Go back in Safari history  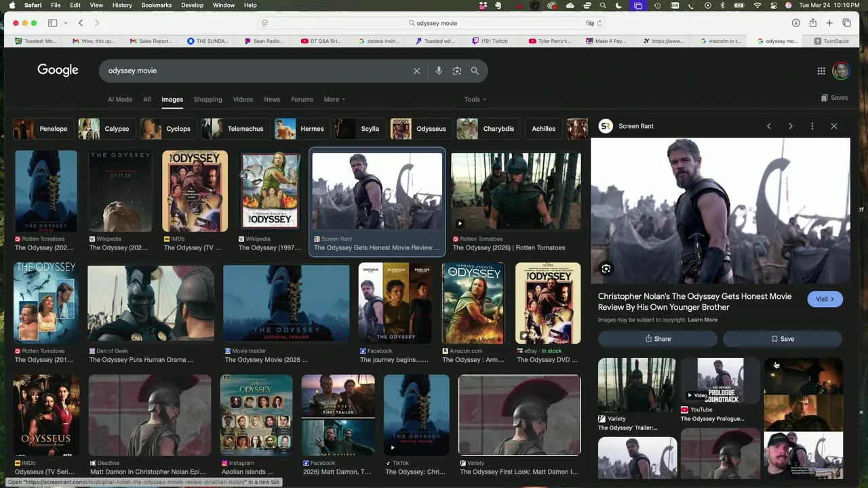point(81,23)
